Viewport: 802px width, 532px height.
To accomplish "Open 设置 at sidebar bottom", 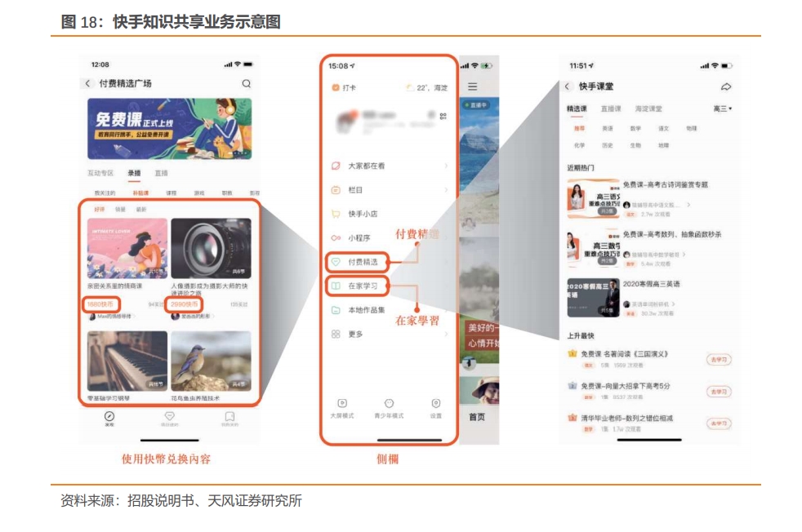I will coord(436,409).
